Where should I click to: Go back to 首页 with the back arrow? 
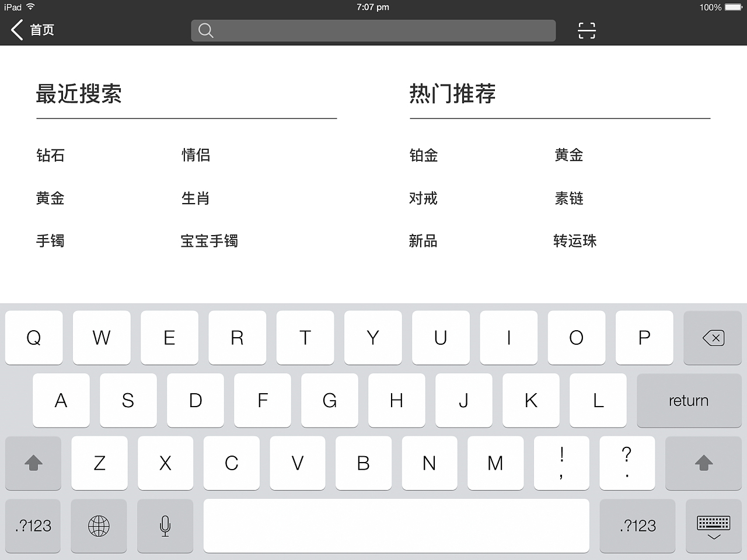coord(17,30)
